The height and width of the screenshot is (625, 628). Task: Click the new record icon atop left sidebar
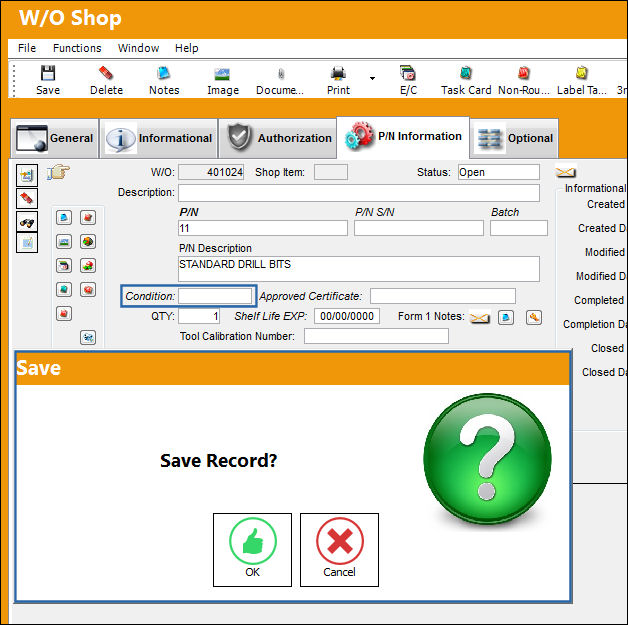[27, 175]
